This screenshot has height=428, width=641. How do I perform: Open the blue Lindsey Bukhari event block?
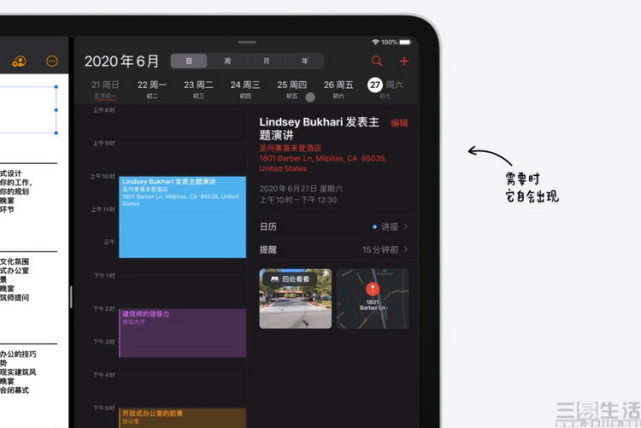coord(182,217)
